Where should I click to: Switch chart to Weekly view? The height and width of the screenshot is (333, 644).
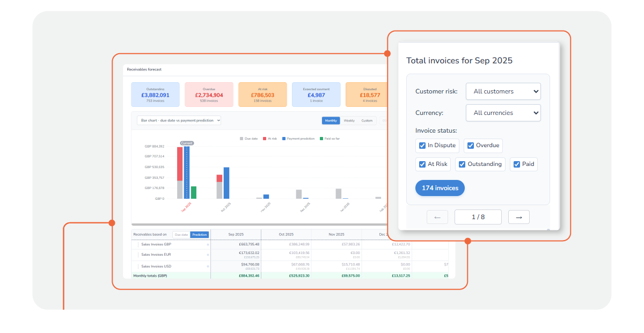point(349,120)
